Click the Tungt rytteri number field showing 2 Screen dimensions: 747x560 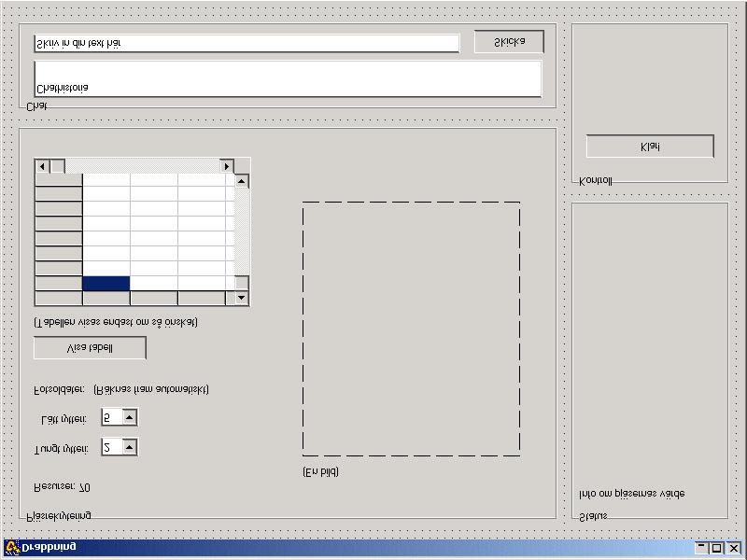tap(112, 448)
